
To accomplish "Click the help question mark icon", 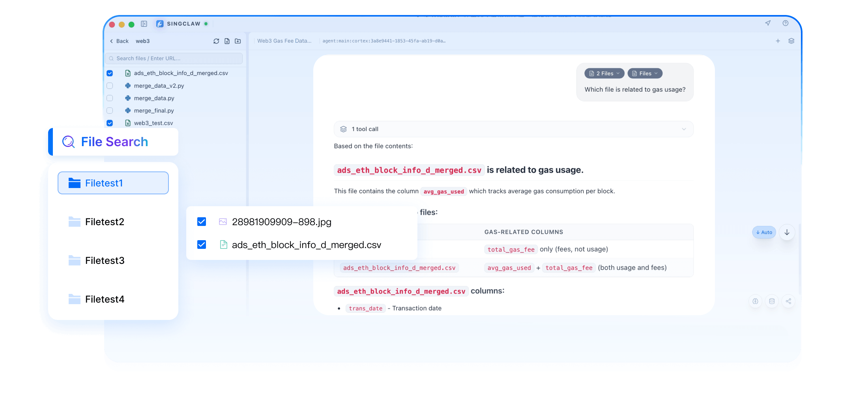I will [x=785, y=23].
